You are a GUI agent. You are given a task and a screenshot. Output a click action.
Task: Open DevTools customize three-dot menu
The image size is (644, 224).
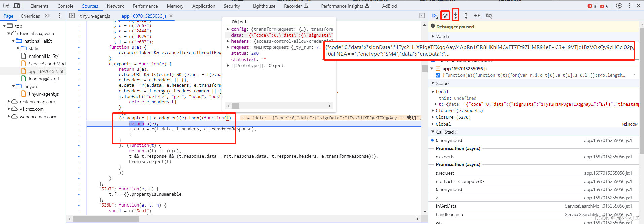(x=629, y=6)
